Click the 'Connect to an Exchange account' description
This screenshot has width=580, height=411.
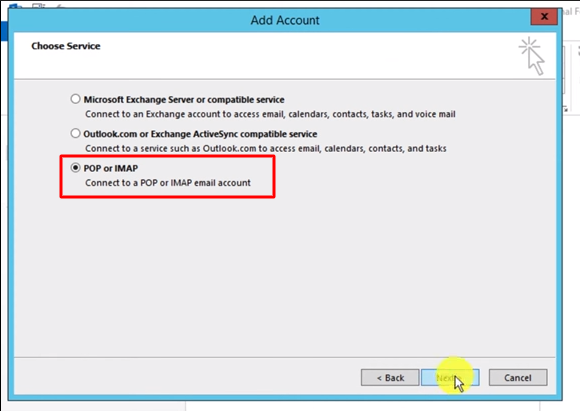[x=270, y=114]
